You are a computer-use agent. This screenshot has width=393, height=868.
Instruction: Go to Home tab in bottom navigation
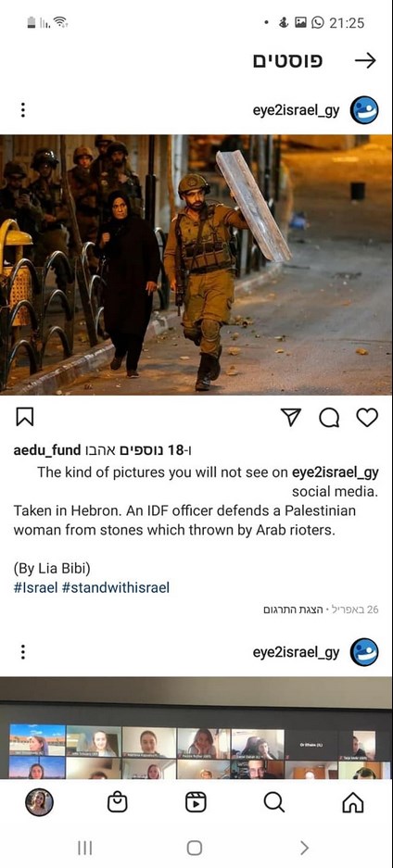coord(353,802)
